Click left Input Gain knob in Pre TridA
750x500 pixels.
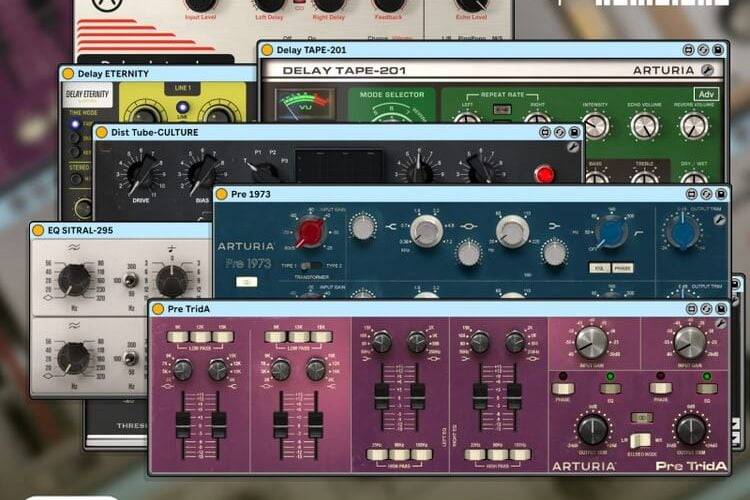[592, 343]
